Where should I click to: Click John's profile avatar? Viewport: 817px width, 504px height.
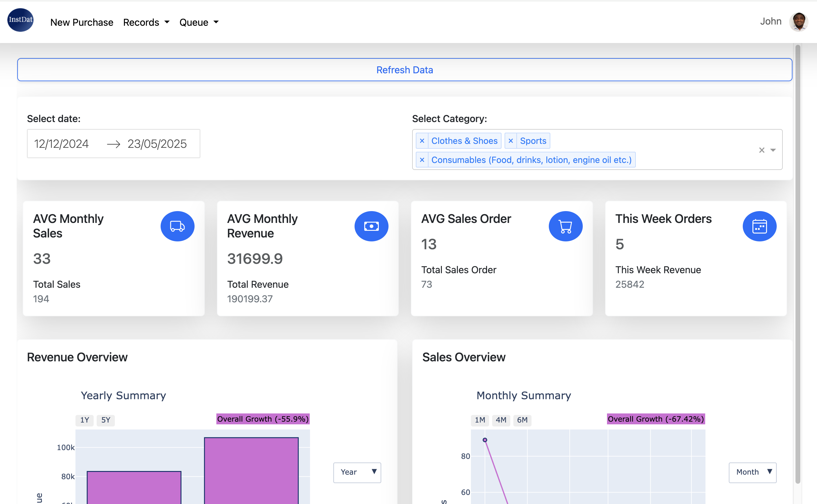[x=798, y=22]
